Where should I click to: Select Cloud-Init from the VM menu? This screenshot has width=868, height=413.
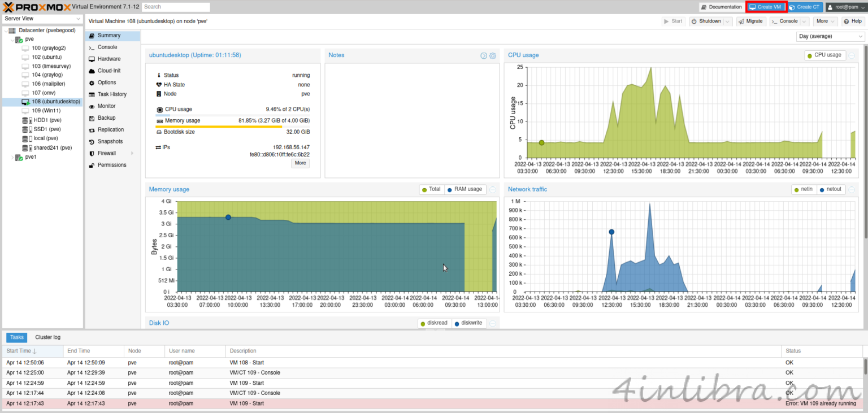point(108,71)
